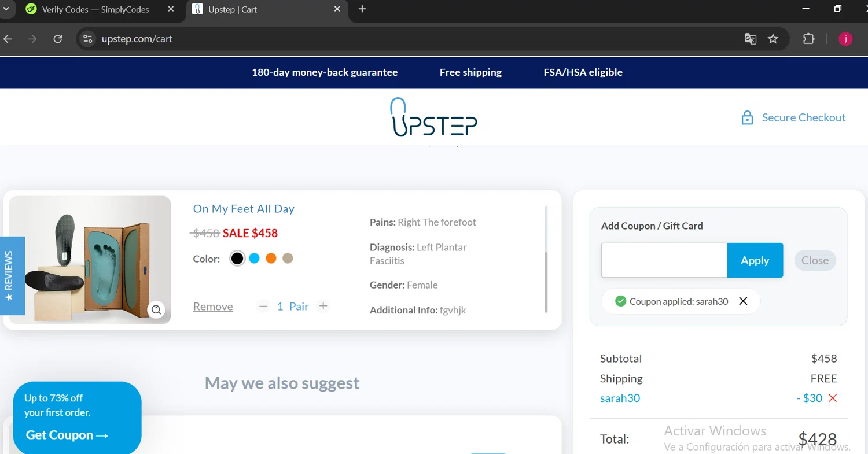868x454 pixels.
Task: Click the Upstep logo
Action: pyautogui.click(x=433, y=117)
